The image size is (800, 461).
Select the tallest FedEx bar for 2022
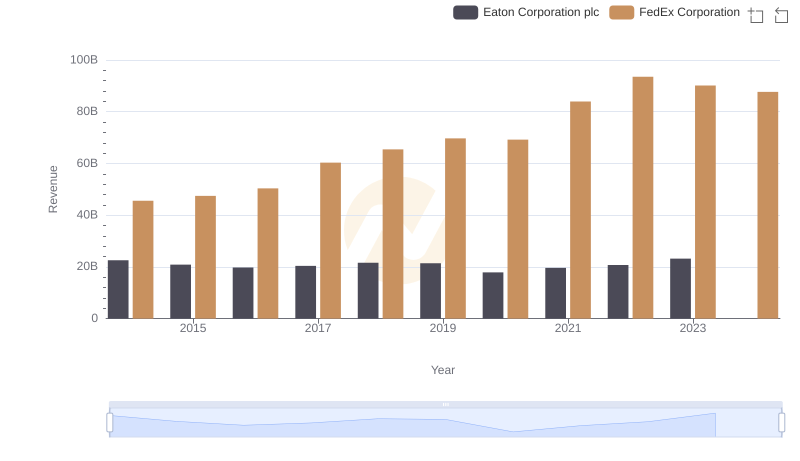(x=643, y=198)
